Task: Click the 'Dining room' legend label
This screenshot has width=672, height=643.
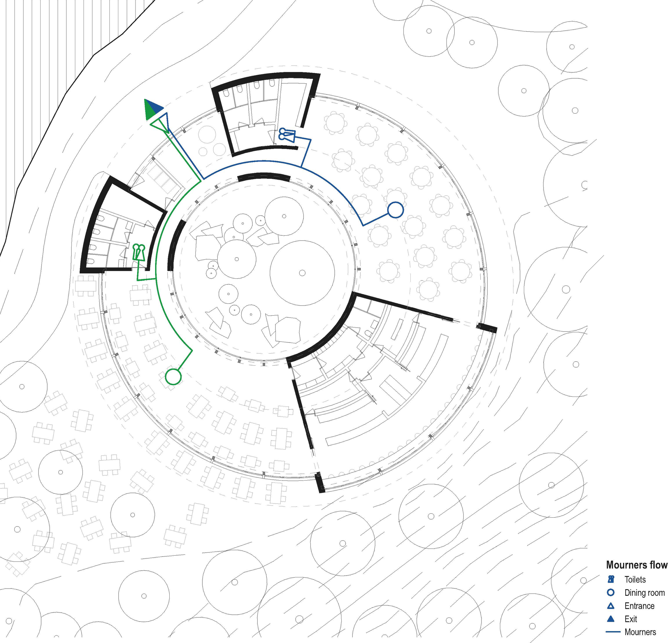Action: click(644, 593)
